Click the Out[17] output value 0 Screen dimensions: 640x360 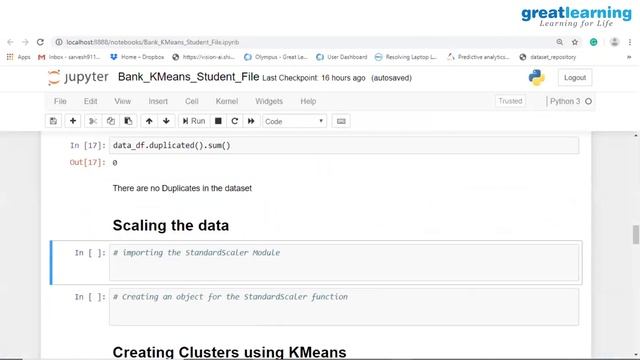(x=115, y=163)
